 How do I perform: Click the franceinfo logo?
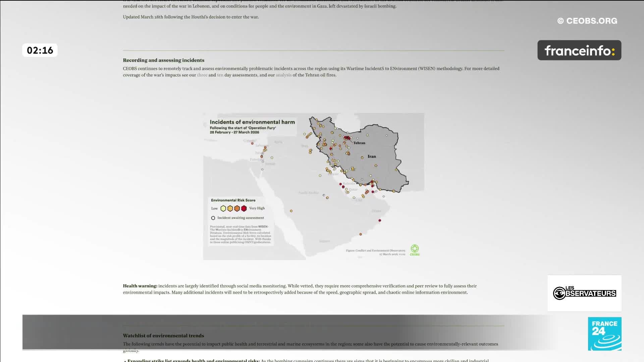point(579,50)
